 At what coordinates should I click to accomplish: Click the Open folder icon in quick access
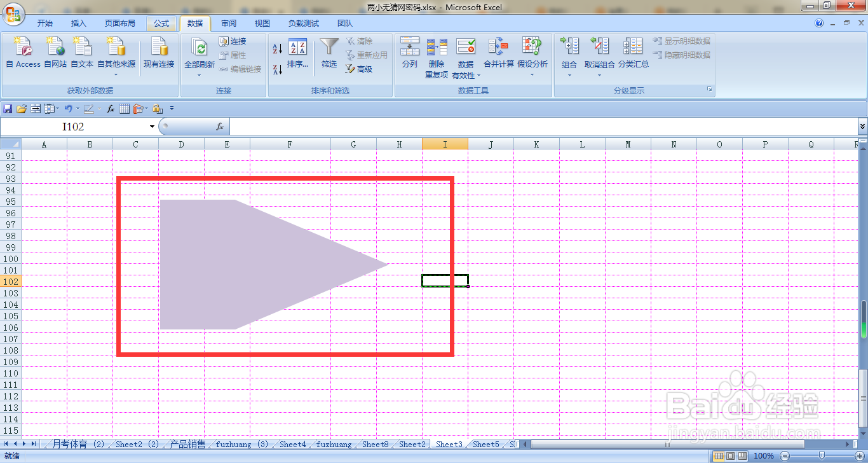pos(22,109)
